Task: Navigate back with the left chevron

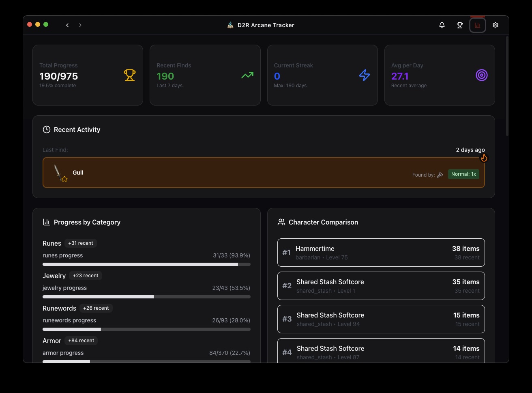Action: click(67, 25)
